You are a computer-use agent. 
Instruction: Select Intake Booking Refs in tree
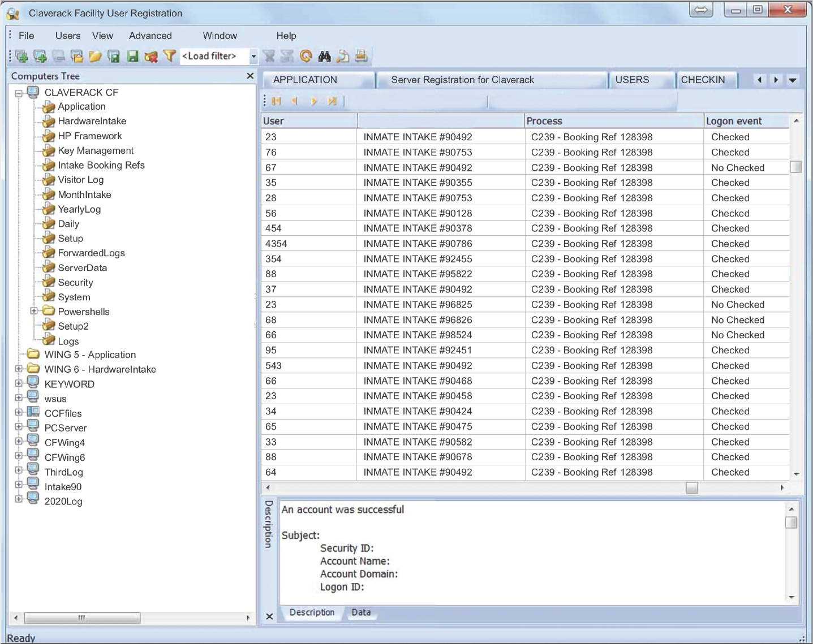click(x=101, y=165)
